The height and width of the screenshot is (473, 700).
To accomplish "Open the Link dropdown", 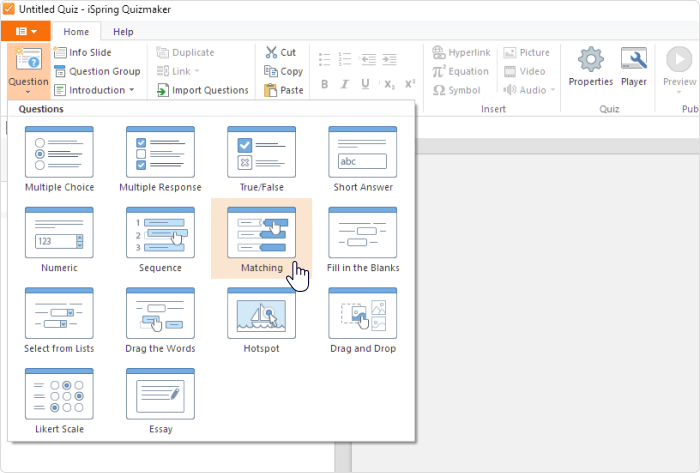I will pyautogui.click(x=178, y=71).
